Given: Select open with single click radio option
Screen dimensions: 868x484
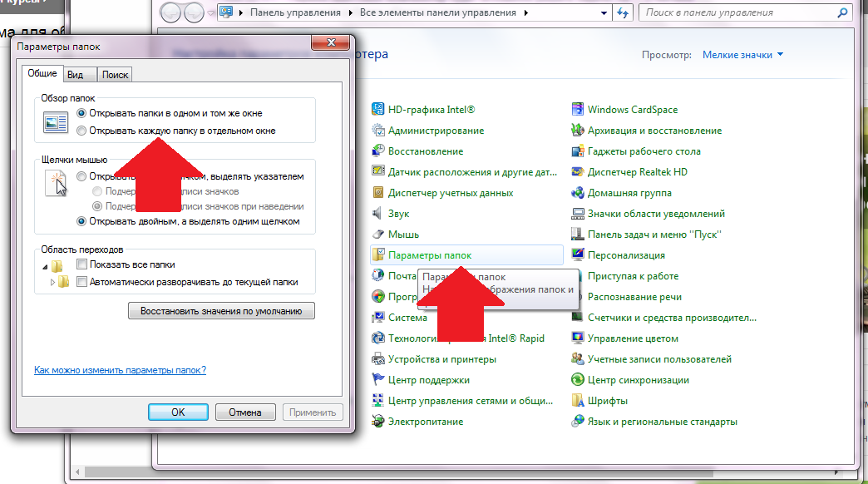Looking at the screenshot, I should point(81,176).
